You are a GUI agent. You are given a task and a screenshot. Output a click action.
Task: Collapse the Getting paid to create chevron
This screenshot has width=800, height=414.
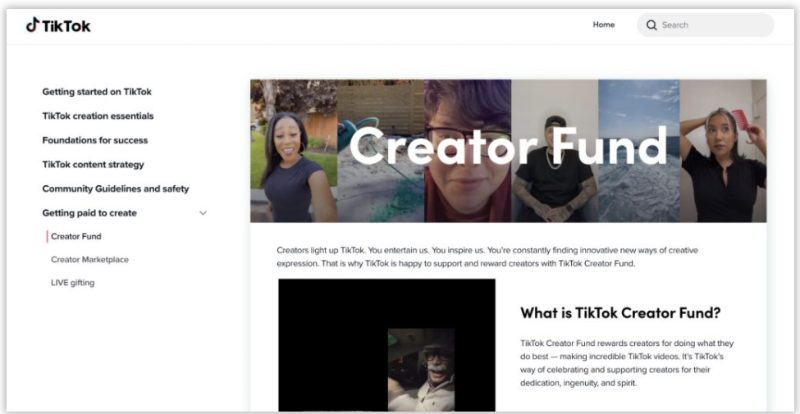click(203, 213)
